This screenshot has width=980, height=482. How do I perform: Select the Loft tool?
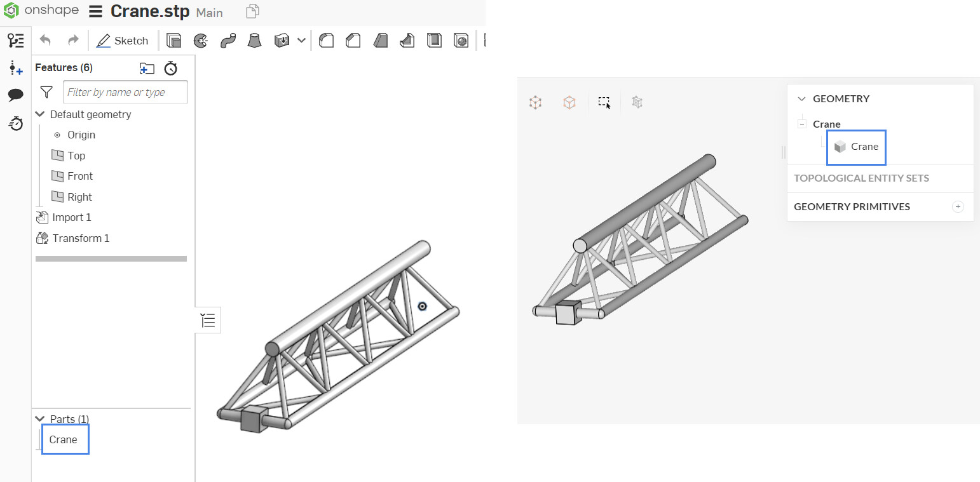tap(254, 40)
